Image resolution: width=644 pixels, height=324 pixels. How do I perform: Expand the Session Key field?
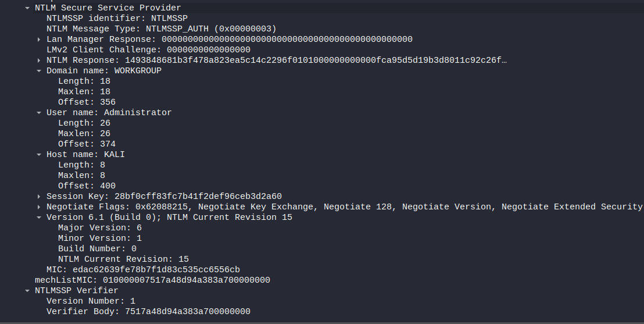tap(39, 197)
